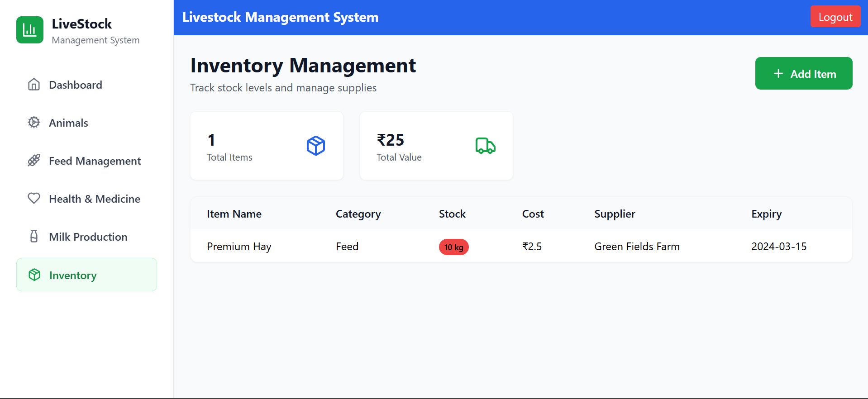Click the Feed Management wheat icon
The image size is (868, 399).
34,161
